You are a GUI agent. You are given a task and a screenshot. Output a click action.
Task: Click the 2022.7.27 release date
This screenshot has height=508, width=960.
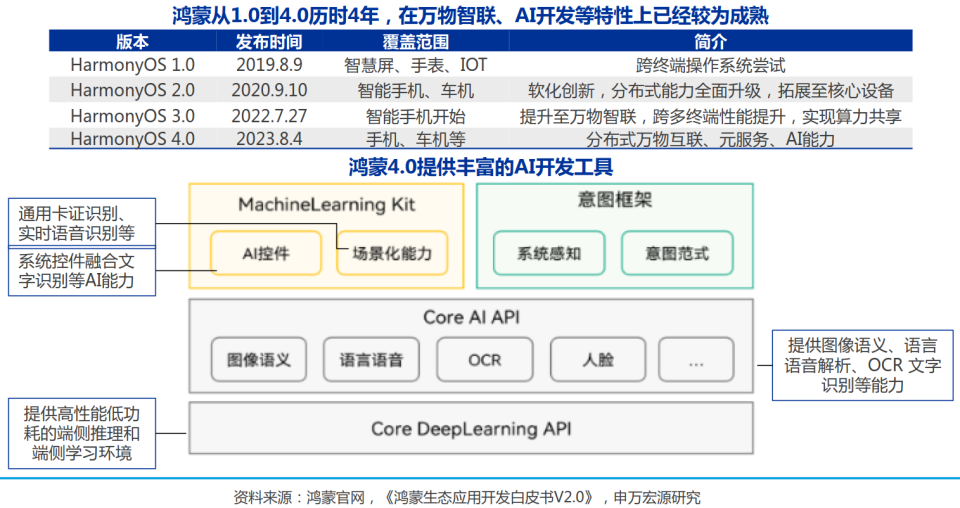(269, 116)
